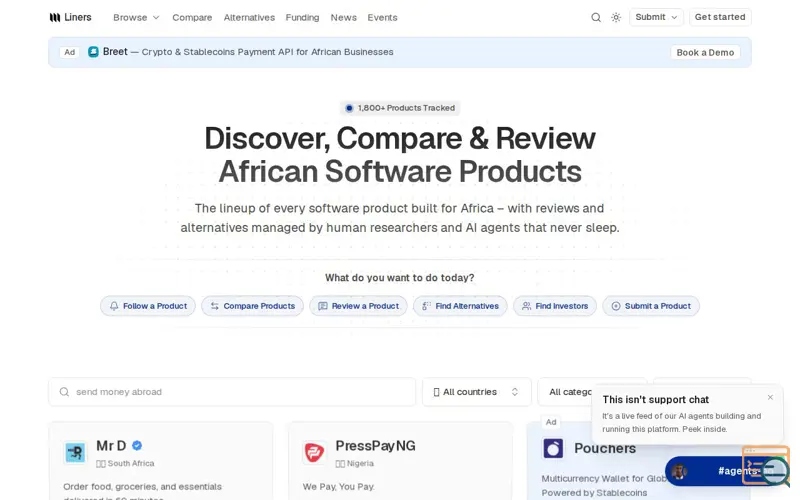Open the Alternatives nav item
This screenshot has width=800, height=500.
249,17
